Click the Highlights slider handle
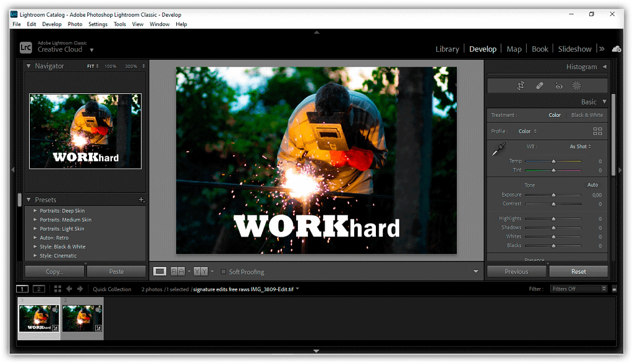The width and height of the screenshot is (633, 364). click(x=553, y=219)
